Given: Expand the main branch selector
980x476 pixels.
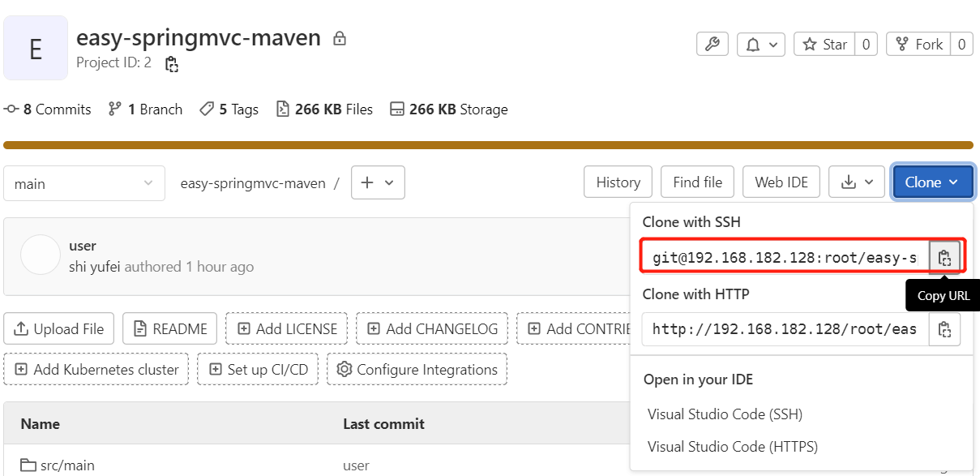Looking at the screenshot, I should point(83,183).
